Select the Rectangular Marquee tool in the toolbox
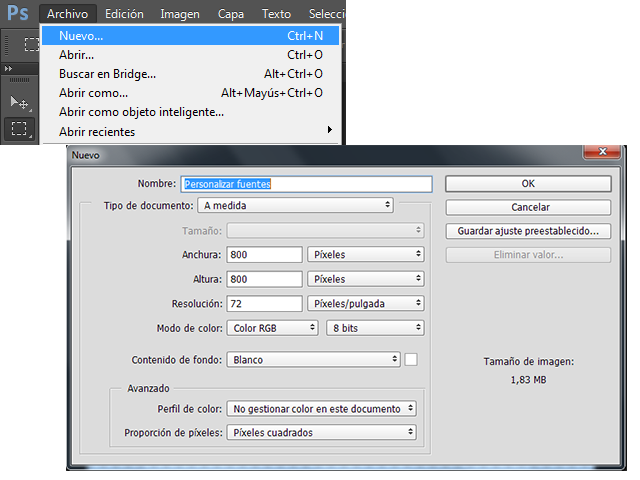The image size is (640, 480). click(x=19, y=128)
